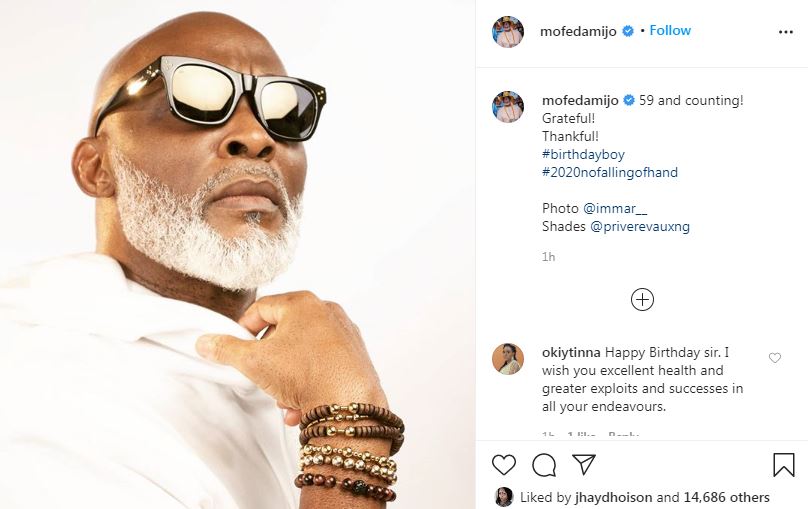Like okiytinna's comment with small heart
Viewport: 808px width, 509px height.
[775, 358]
